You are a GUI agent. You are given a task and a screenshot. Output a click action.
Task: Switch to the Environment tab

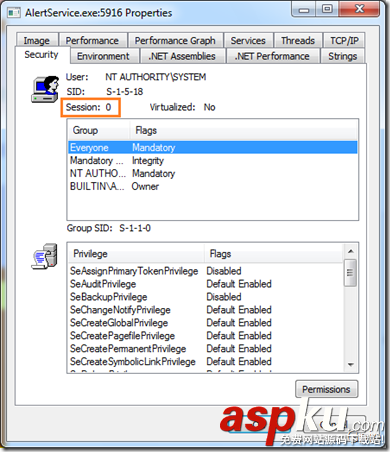[103, 56]
